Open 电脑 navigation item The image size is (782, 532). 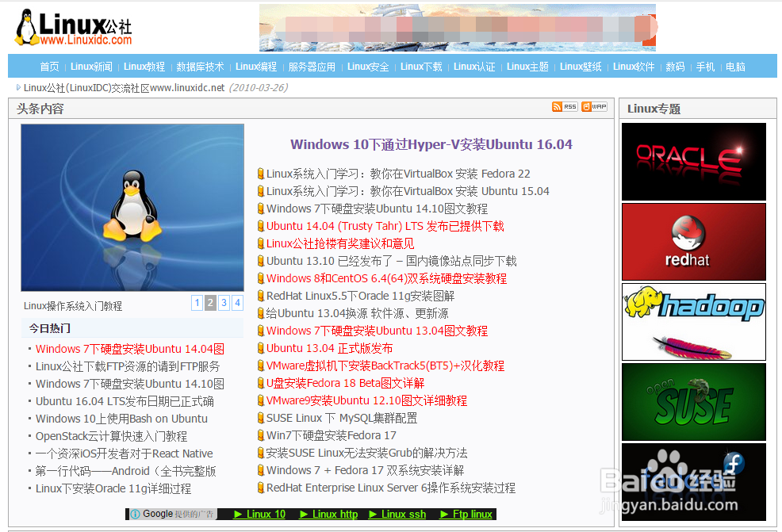(735, 67)
